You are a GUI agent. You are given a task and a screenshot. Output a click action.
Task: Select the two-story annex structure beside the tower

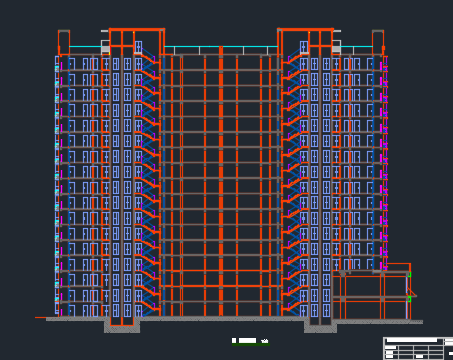tap(374, 292)
